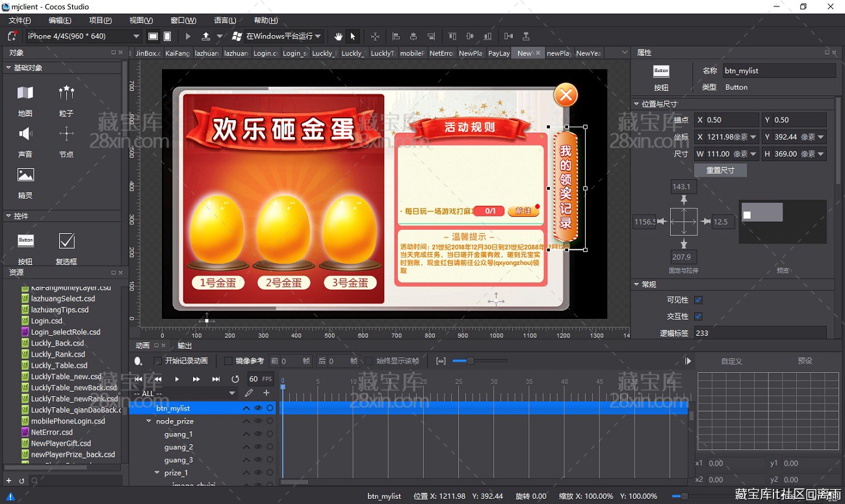Collapse the prize_1 tree node
Viewport: 845px width, 504px height.
[157, 473]
